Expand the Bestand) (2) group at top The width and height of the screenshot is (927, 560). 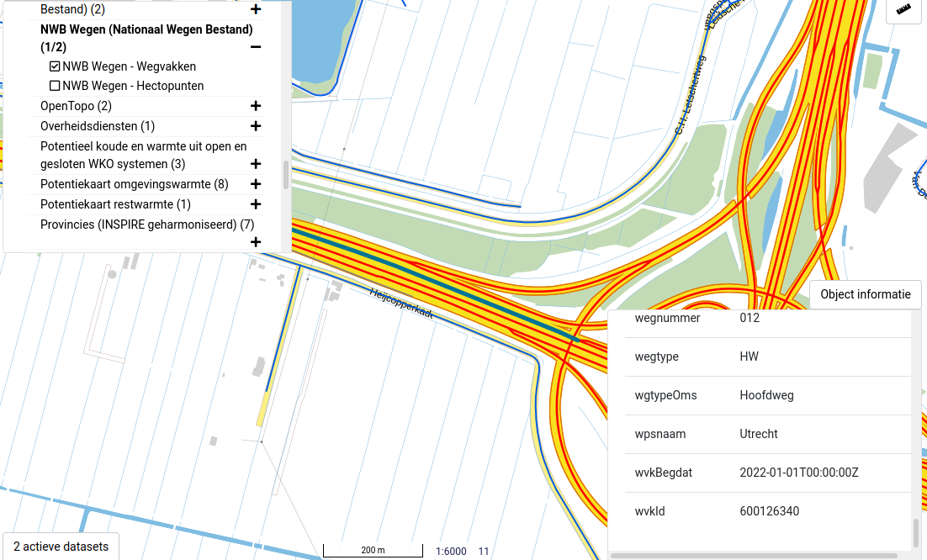(256, 10)
